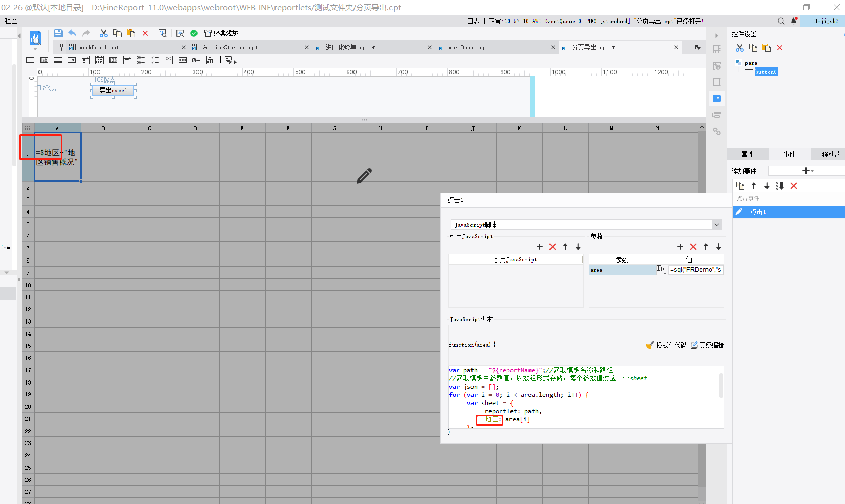Open the 日志 log link
845x504 pixels.
(473, 21)
